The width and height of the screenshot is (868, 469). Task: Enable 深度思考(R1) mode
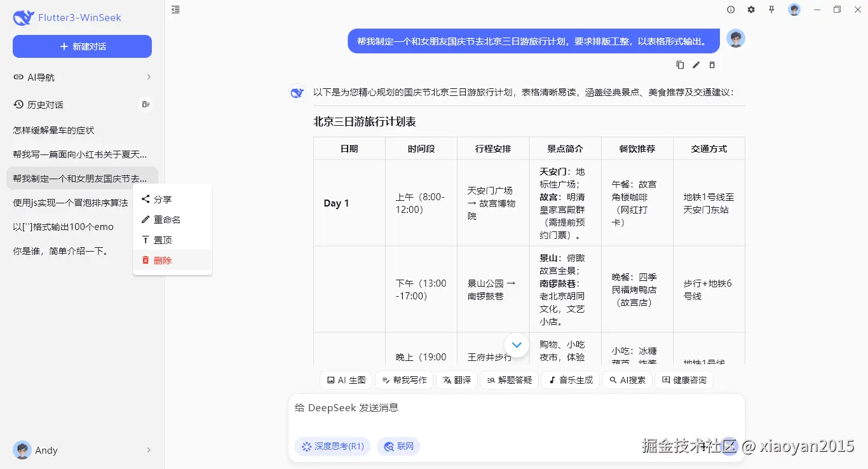[x=332, y=446]
